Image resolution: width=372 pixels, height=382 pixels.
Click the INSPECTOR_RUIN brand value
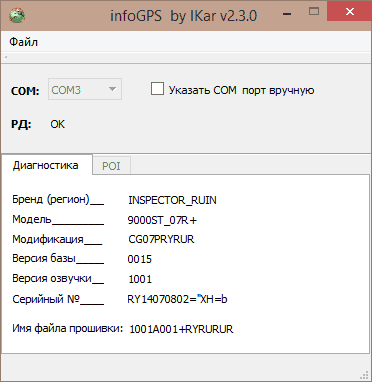click(172, 200)
